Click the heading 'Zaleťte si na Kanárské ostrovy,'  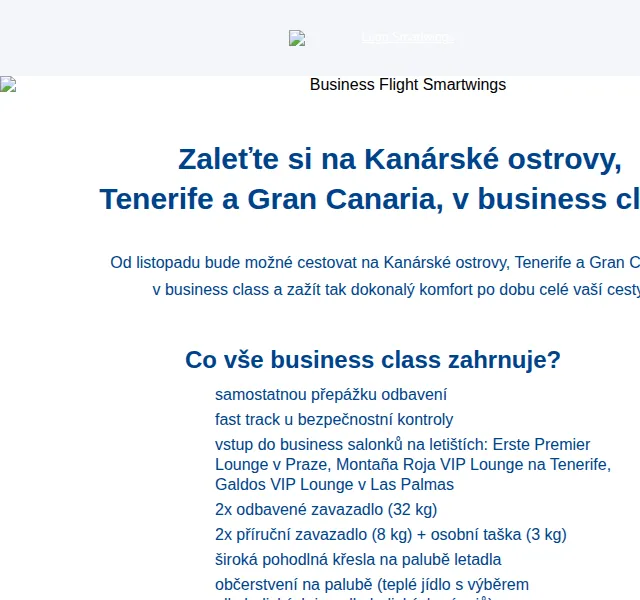pyautogui.click(x=400, y=159)
